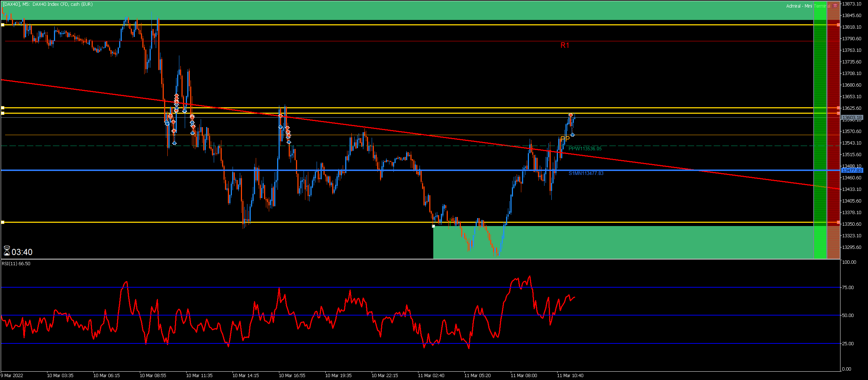Image resolution: width=868 pixels, height=380 pixels.
Task: Click the "Admiral - Mini Terminal" label
Action: pyautogui.click(x=808, y=6)
